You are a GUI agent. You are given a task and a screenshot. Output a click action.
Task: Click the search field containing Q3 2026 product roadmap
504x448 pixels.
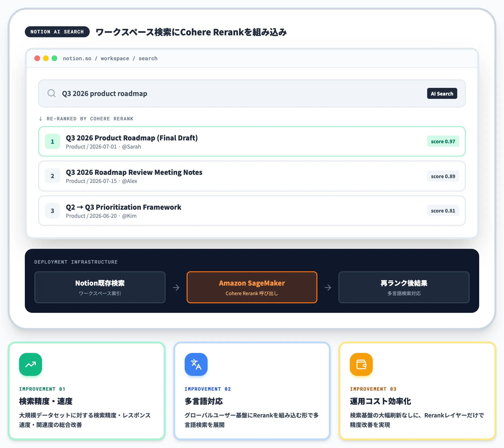click(252, 93)
